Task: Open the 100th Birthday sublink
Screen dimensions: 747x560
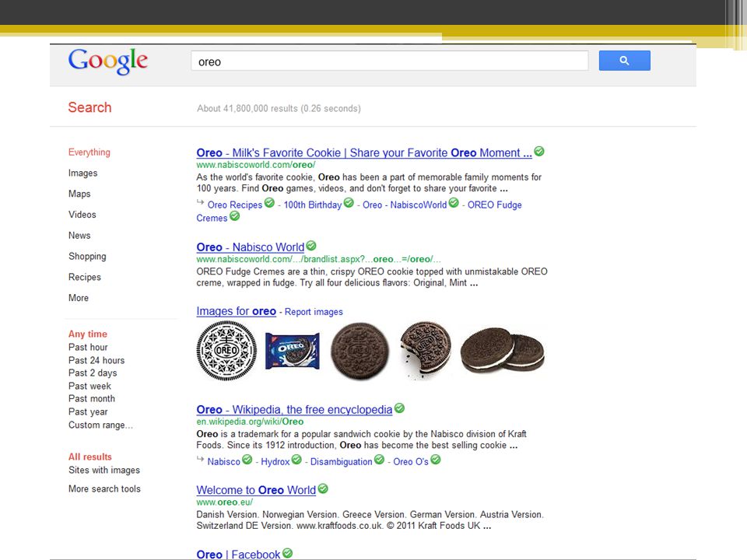Action: pyautogui.click(x=313, y=205)
